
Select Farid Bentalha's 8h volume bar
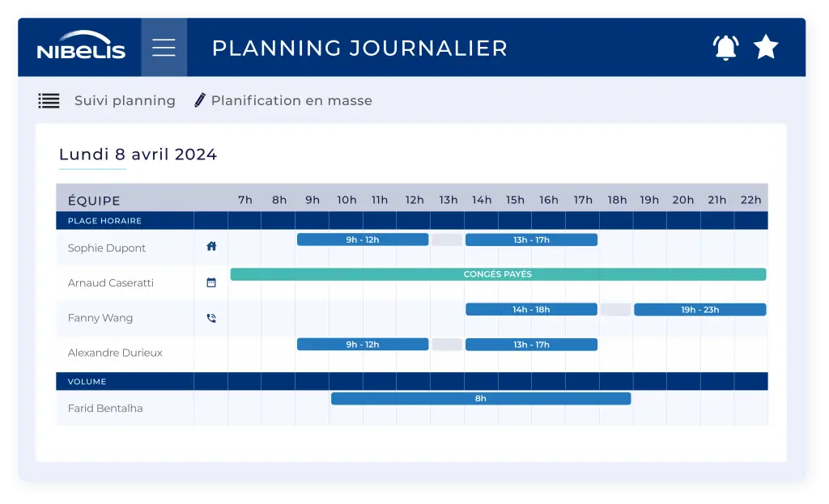[x=481, y=398]
